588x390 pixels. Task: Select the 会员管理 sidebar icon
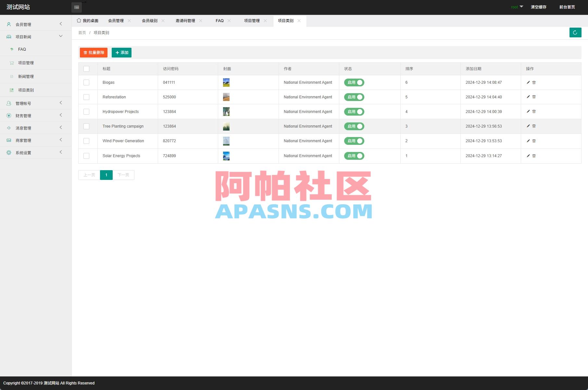pyautogui.click(x=8, y=24)
